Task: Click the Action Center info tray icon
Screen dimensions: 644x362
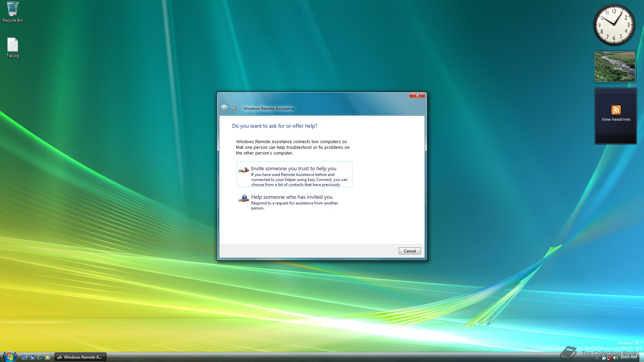Action: click(604, 357)
